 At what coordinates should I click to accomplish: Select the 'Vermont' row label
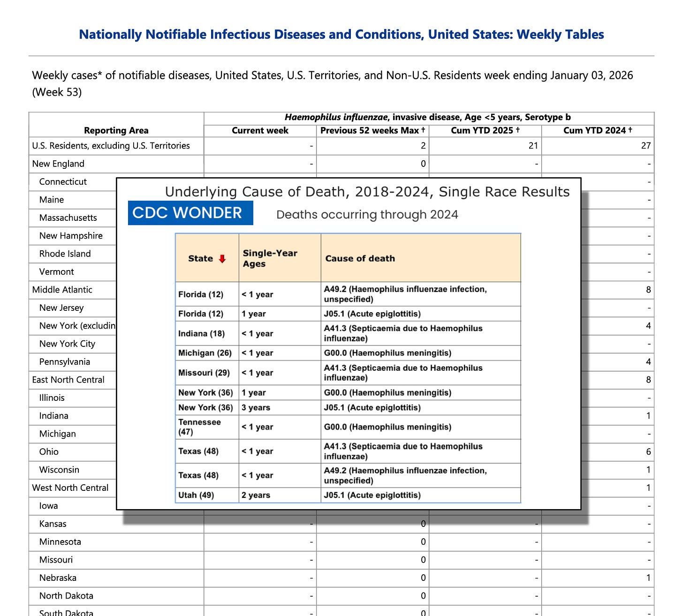(x=57, y=271)
